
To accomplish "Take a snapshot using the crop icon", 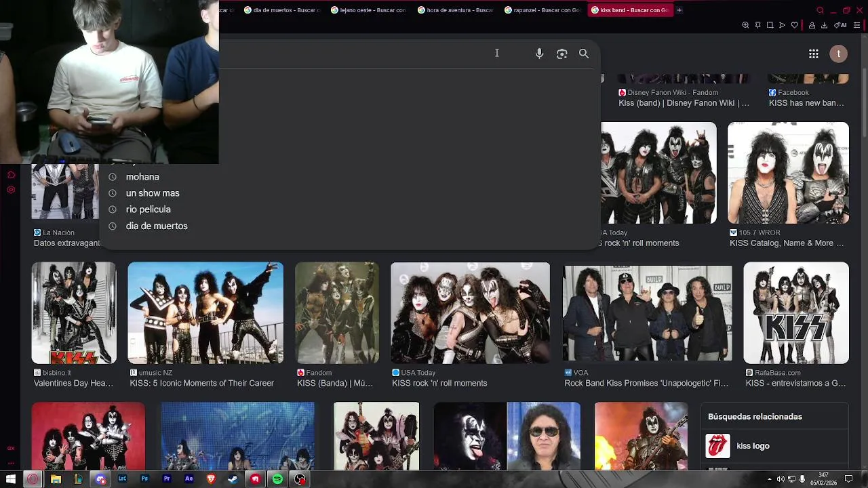I will click(x=770, y=25).
